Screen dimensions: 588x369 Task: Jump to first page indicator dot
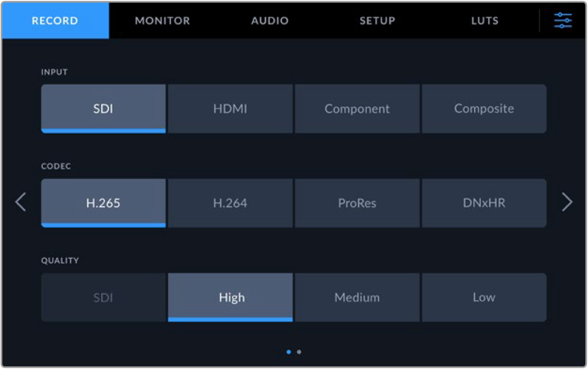(288, 352)
